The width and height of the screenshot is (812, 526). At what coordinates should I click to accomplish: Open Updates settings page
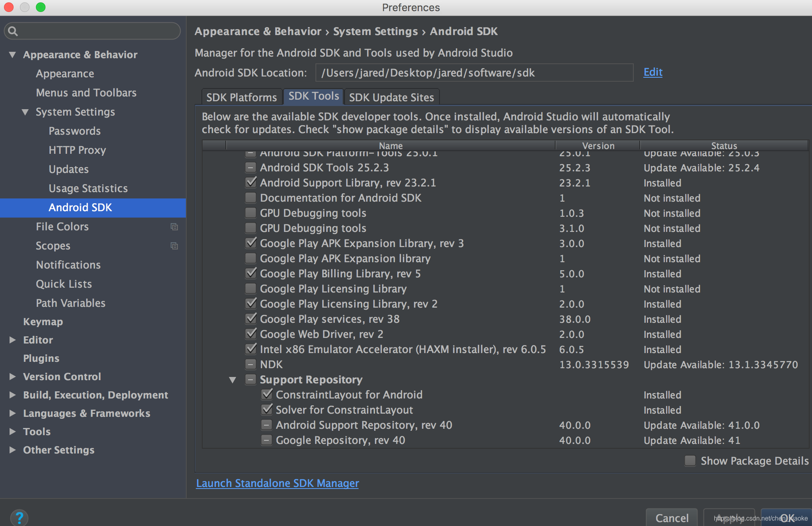[69, 169]
